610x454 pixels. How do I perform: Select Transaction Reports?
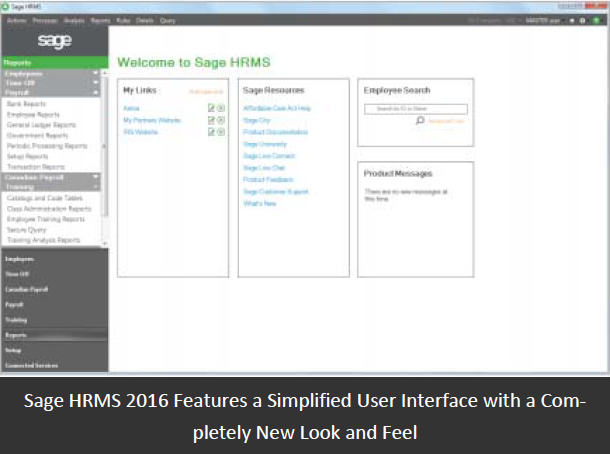pos(36,167)
